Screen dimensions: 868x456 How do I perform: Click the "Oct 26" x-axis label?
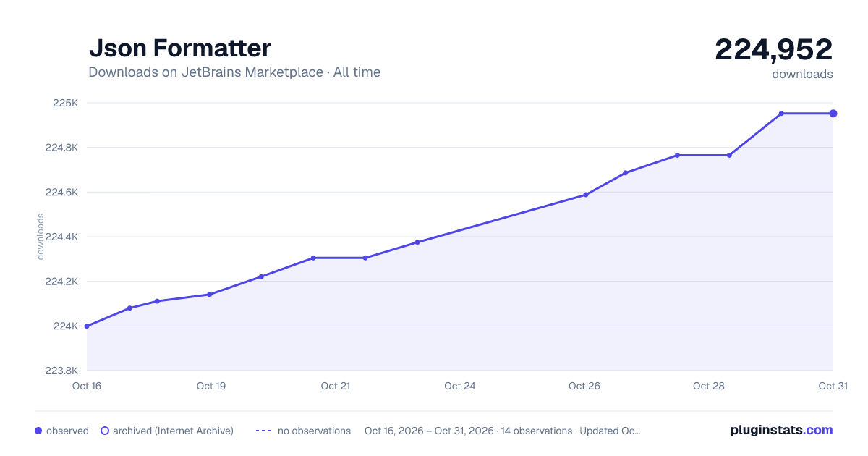[584, 386]
